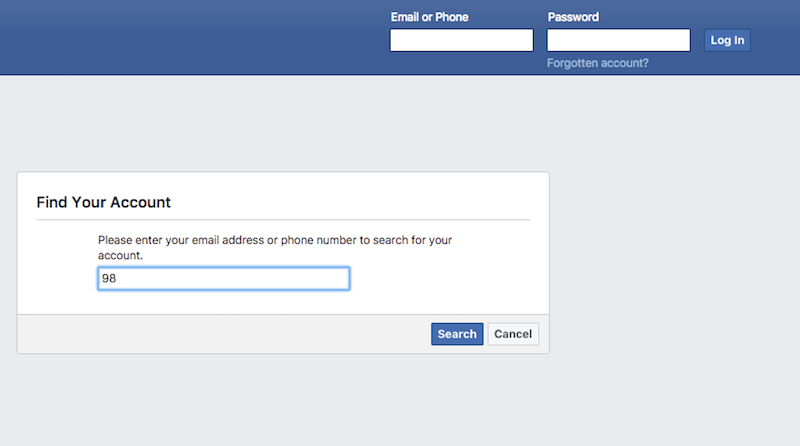Click the account search box containing "98"
This screenshot has height=446, width=800.
click(x=223, y=279)
